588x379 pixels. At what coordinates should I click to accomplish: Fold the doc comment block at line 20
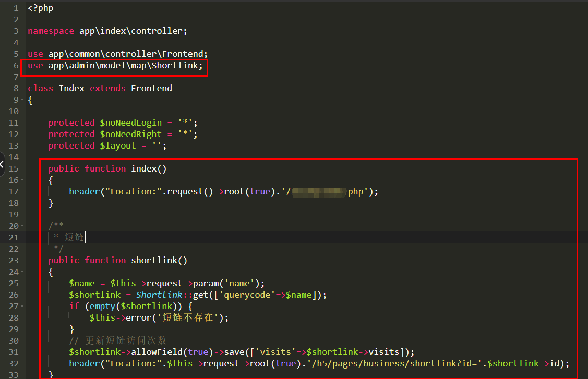tap(22, 226)
